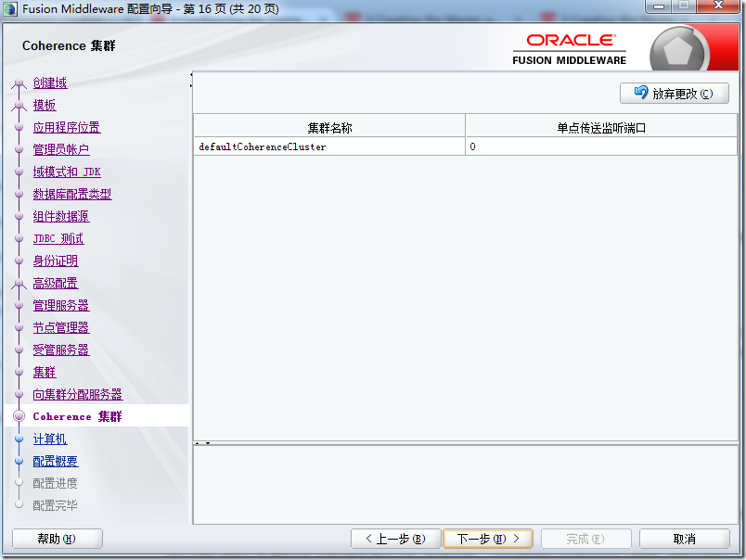Click the wizard globe icon in title bar
The width and height of the screenshot is (746, 560).
tap(10, 9)
